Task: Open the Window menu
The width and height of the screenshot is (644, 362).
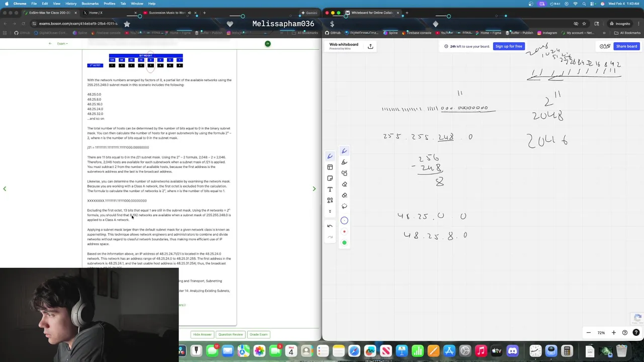Action: [x=137, y=4]
